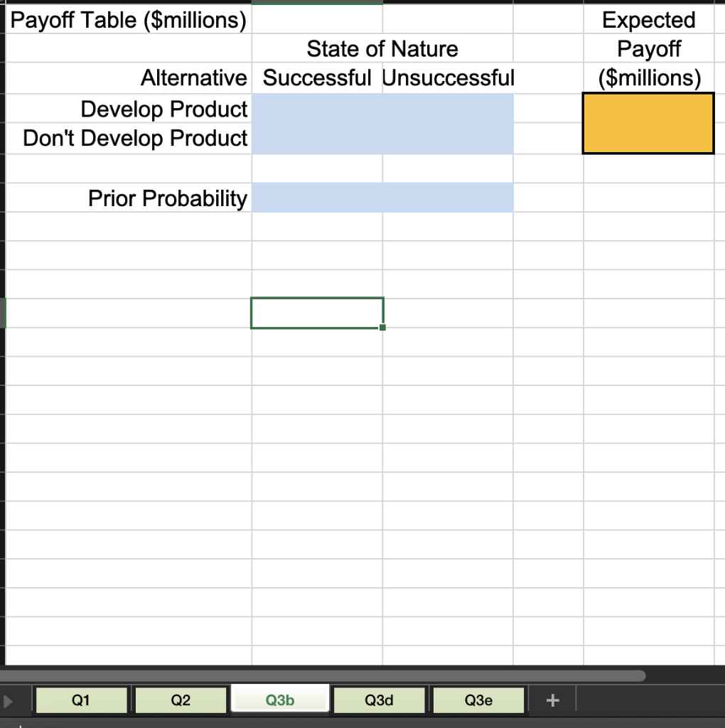Select the 'Successful' column header cell
This screenshot has width=725, height=728.
pos(316,78)
